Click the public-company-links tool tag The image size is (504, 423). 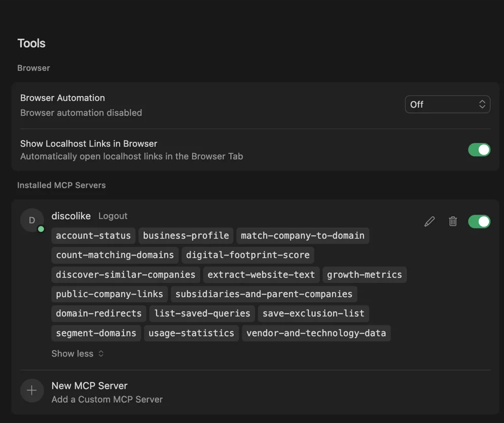pyautogui.click(x=110, y=294)
